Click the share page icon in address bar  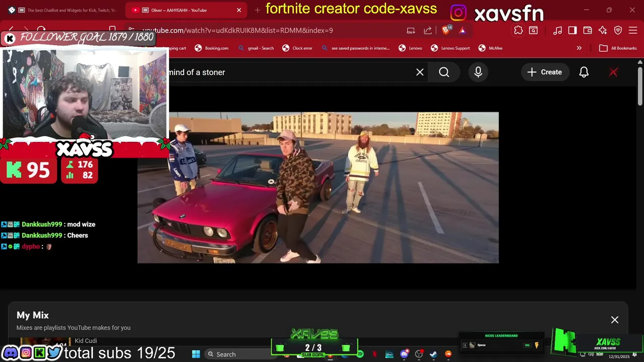428,30
